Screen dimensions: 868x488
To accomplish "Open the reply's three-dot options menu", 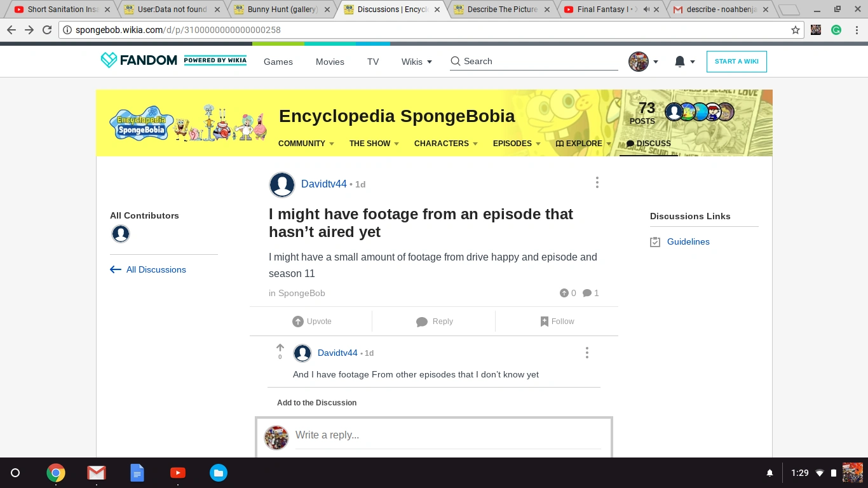I will pyautogui.click(x=587, y=353).
